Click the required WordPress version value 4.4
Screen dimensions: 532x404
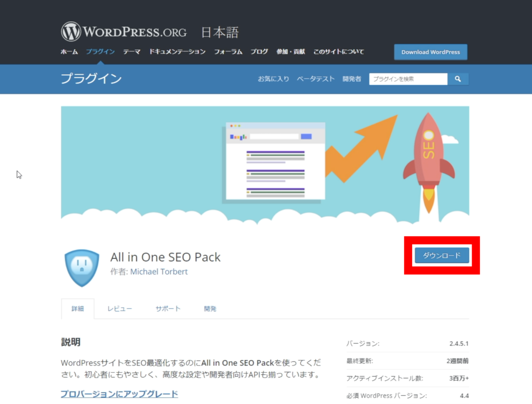[x=464, y=396]
